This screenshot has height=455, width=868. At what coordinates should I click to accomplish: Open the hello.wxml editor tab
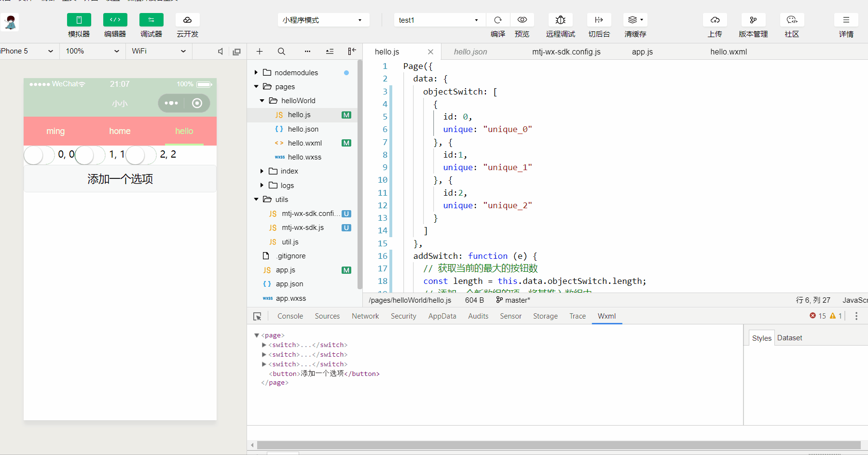tap(728, 52)
